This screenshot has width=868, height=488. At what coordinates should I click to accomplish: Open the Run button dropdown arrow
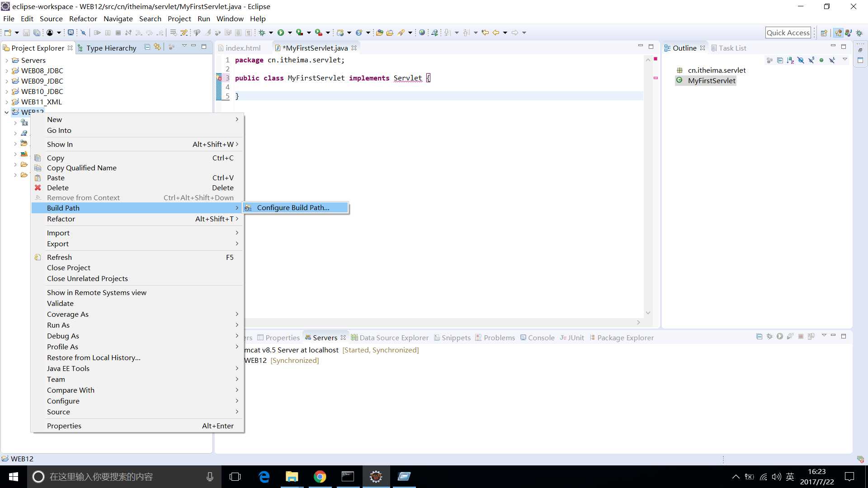(290, 33)
